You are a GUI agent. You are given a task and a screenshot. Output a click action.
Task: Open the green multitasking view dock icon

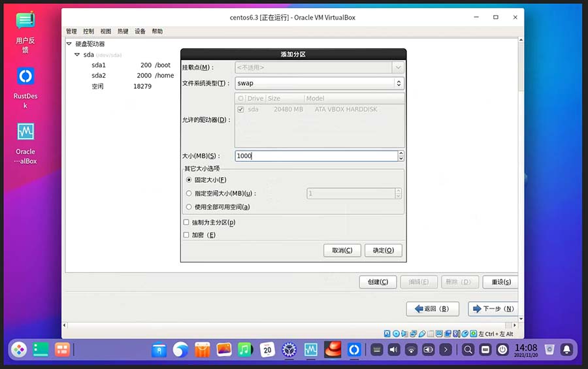click(x=41, y=350)
